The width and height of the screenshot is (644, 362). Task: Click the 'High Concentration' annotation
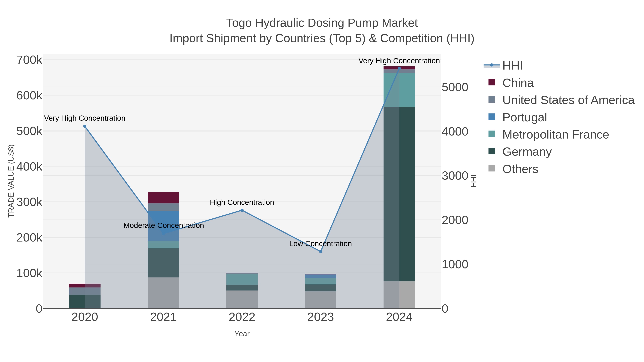pos(242,202)
